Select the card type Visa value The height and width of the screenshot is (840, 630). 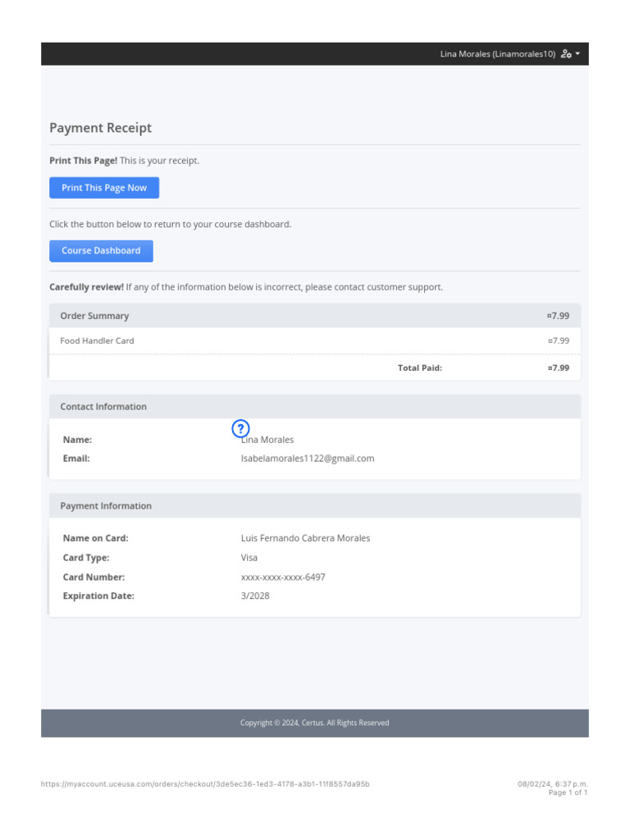coord(249,558)
